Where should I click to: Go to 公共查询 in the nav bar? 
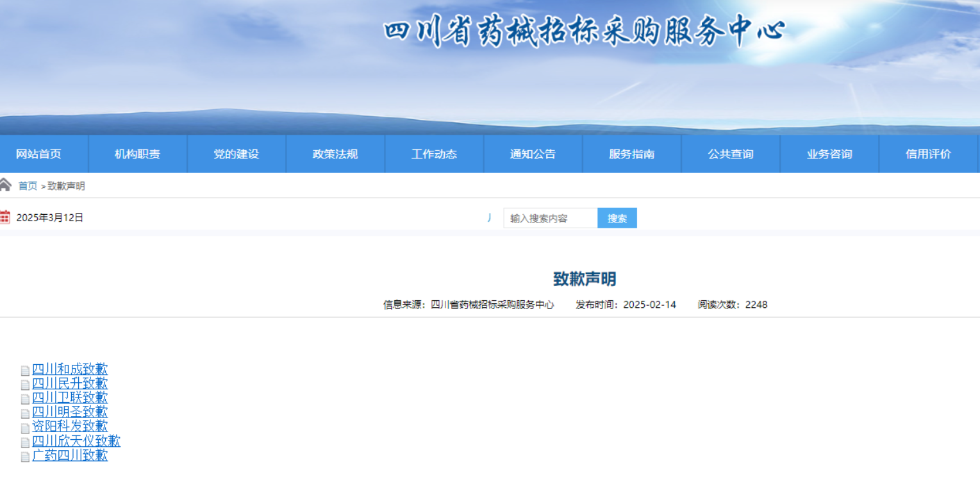click(x=731, y=154)
